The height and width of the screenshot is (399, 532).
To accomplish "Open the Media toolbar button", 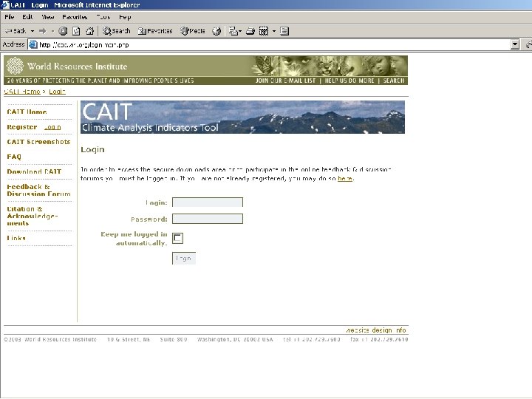I will (193, 31).
